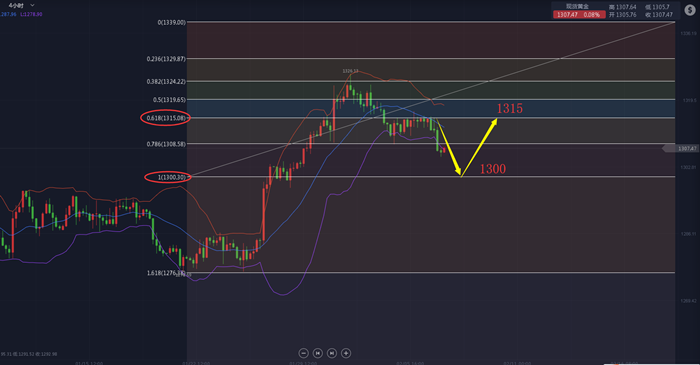The image size is (700, 365).
Task: Click the Fibonacci 0.236(1329.87) level label
Action: [166, 59]
